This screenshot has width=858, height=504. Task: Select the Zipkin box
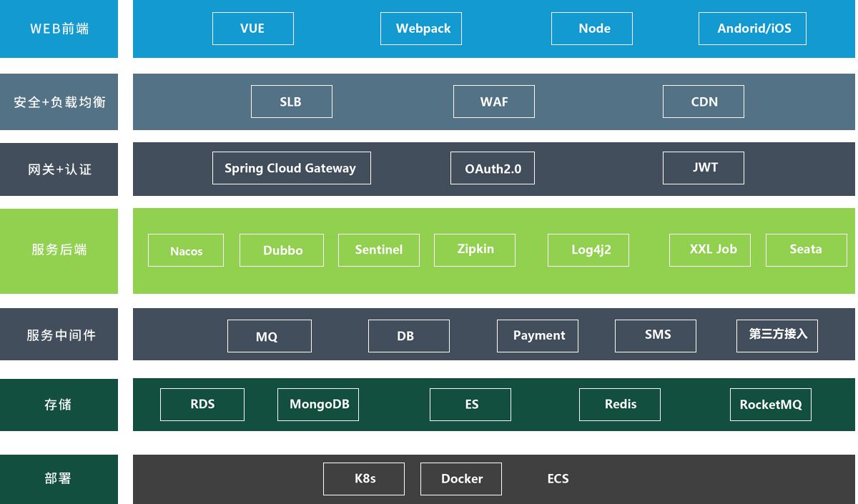click(475, 250)
